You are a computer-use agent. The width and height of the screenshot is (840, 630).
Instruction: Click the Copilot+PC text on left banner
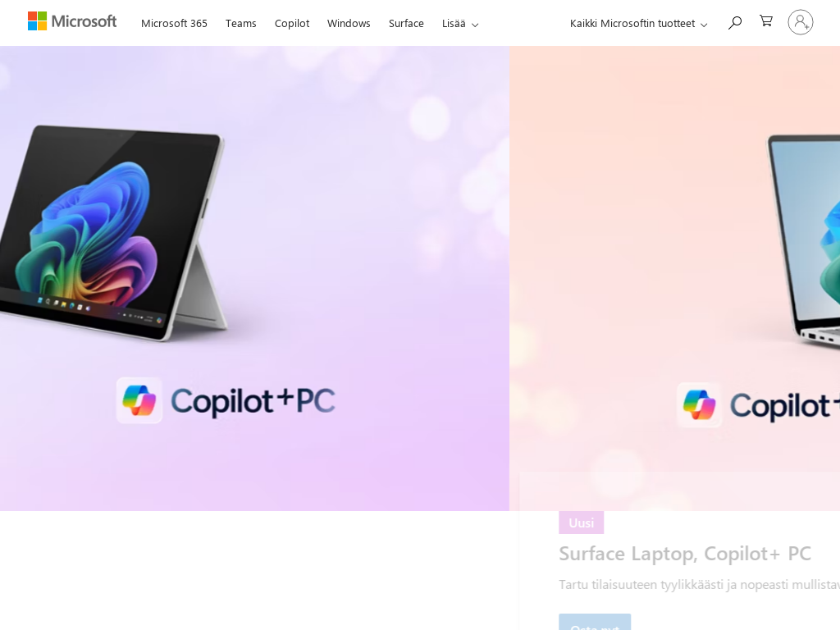[253, 400]
